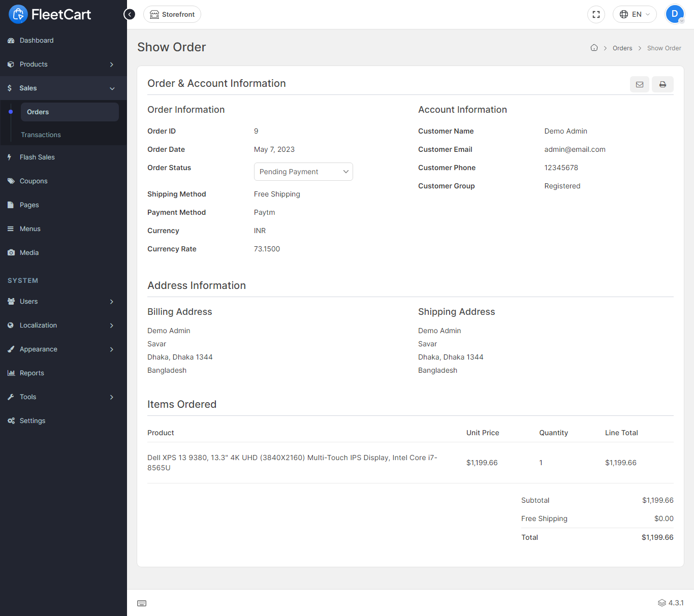Click the FleetCart logo icon

tap(18, 14)
